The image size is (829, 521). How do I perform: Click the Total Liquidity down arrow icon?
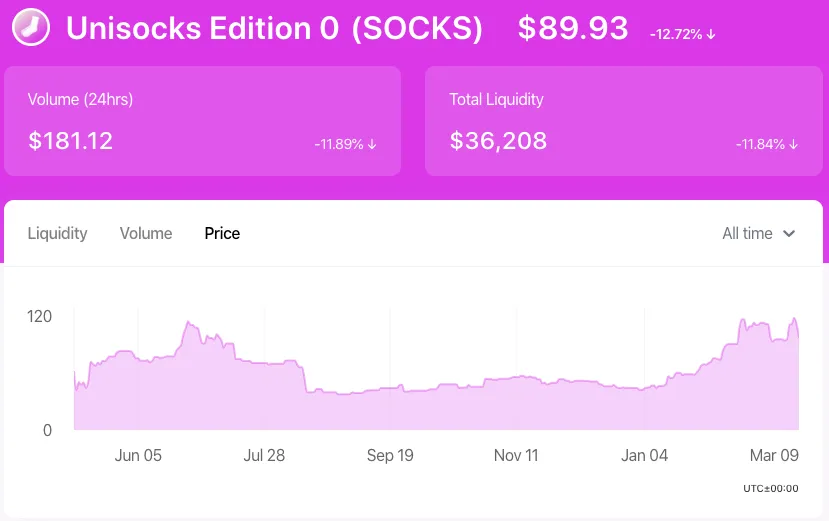coord(793,144)
